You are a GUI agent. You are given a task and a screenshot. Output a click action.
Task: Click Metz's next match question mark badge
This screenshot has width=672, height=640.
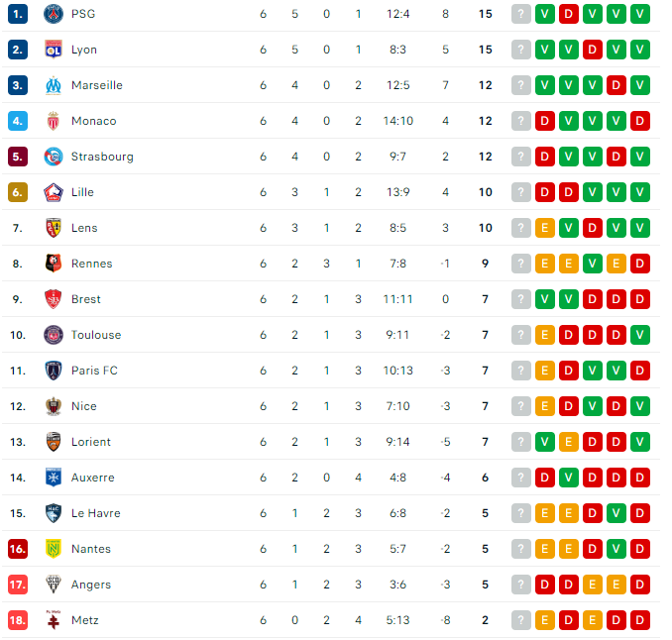[x=521, y=620]
